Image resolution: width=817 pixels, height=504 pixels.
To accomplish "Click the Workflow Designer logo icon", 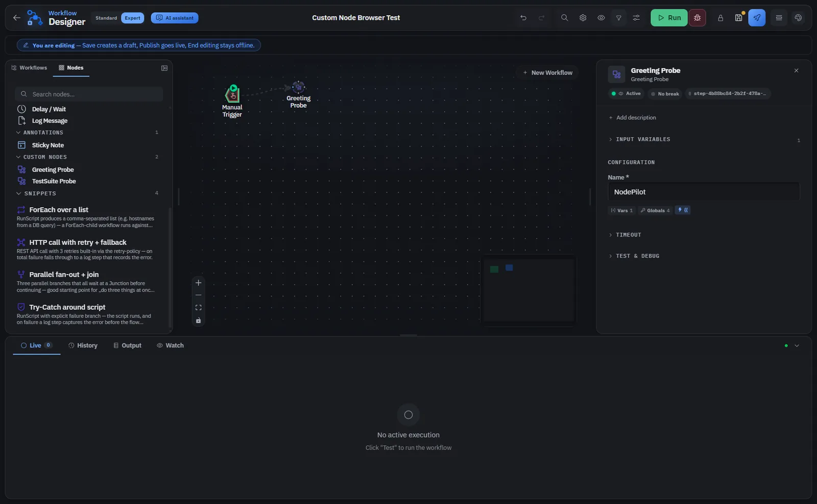I will tap(35, 18).
